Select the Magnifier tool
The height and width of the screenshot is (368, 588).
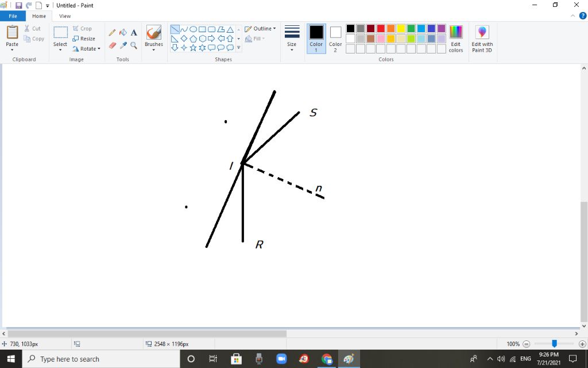tap(134, 45)
